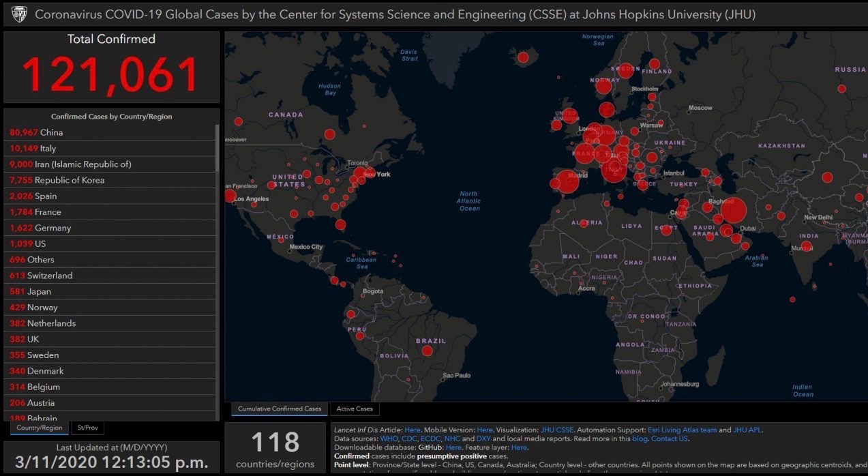The height and width of the screenshot is (476, 868).
Task: Pick Belgium with 314 cases
Action: point(109,387)
